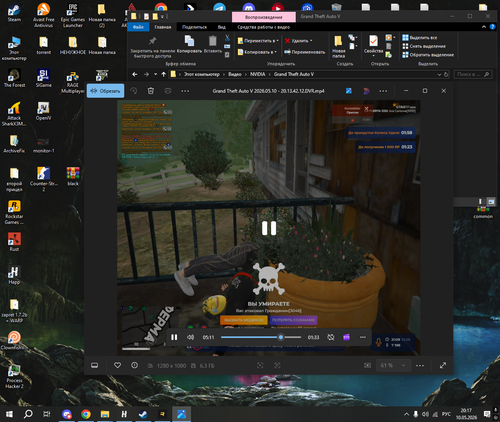Click the blue edit-image icon in Photos title bar

349,91
